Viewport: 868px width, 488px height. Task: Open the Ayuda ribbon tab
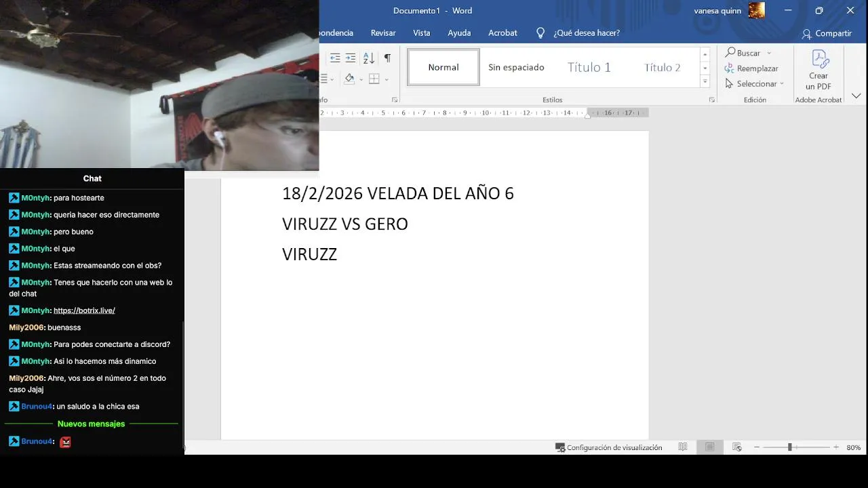coord(459,33)
